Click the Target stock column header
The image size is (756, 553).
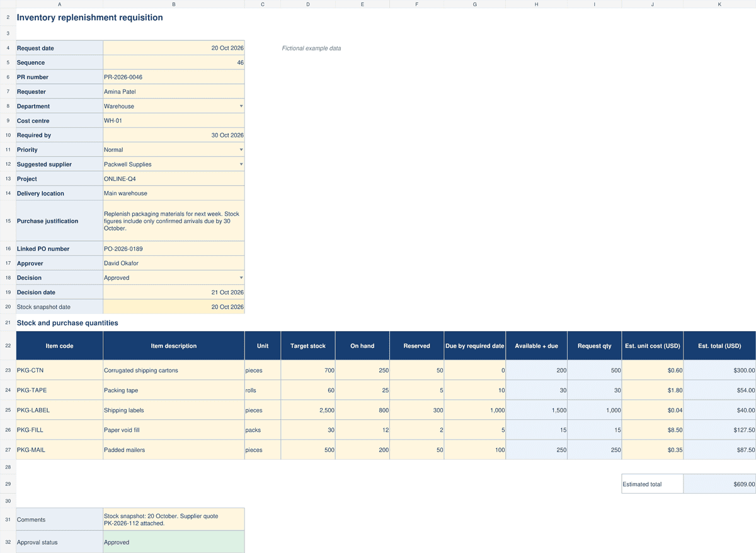point(308,346)
